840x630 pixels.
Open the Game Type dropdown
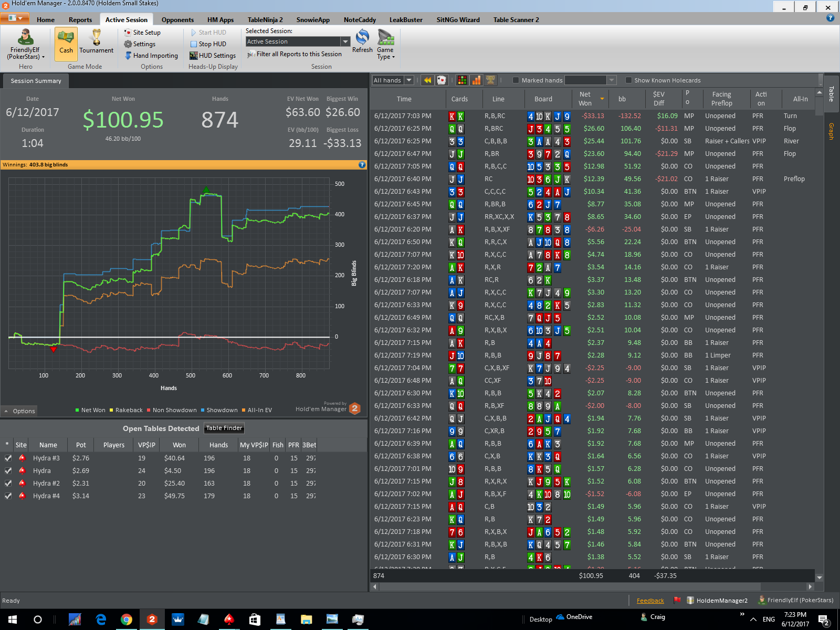click(x=385, y=44)
